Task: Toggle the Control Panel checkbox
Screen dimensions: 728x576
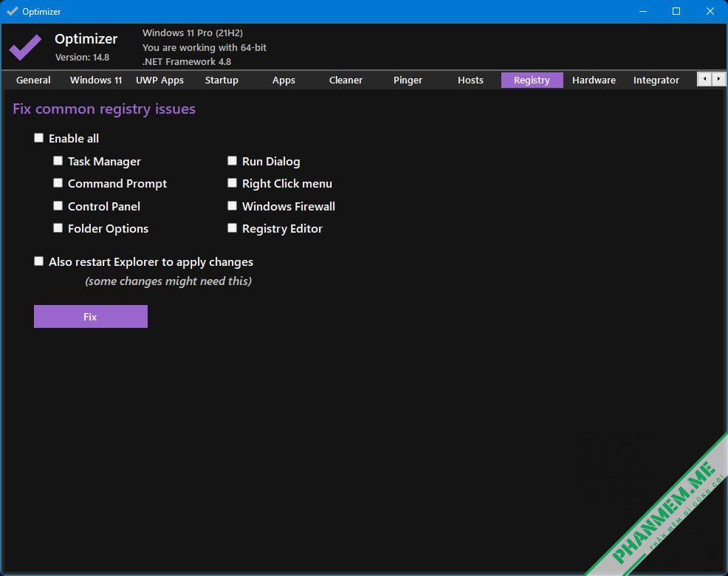Action: pyautogui.click(x=58, y=206)
